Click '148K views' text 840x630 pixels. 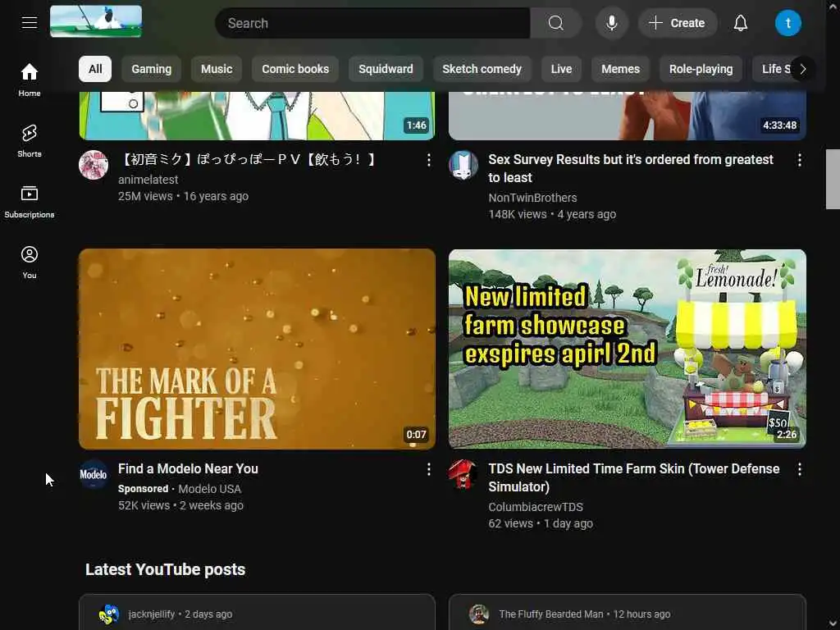(518, 214)
